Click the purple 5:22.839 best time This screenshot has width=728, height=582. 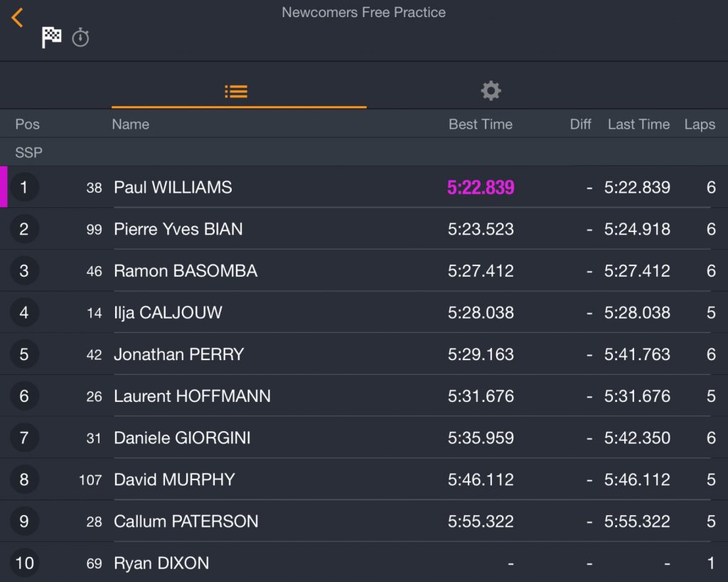pos(481,187)
